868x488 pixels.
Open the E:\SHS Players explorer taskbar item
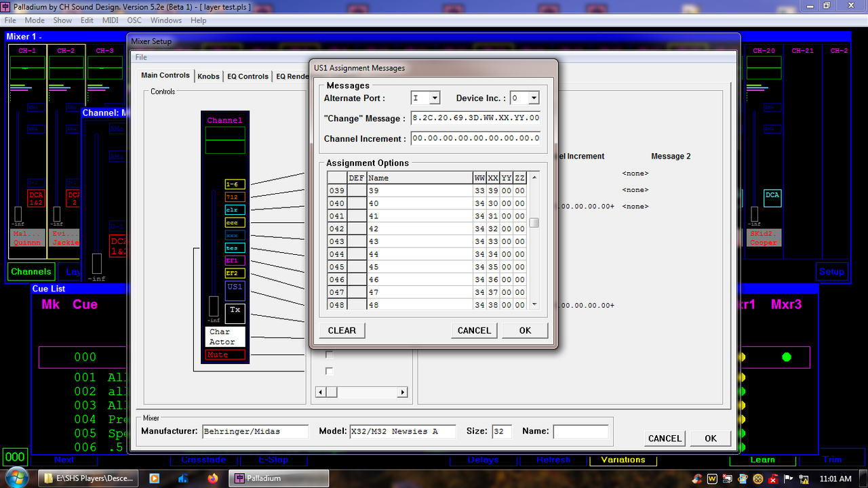[x=90, y=479]
